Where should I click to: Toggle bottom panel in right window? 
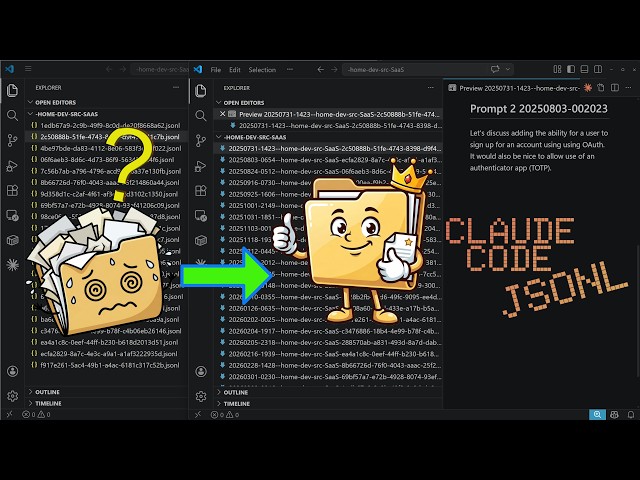tap(584, 69)
